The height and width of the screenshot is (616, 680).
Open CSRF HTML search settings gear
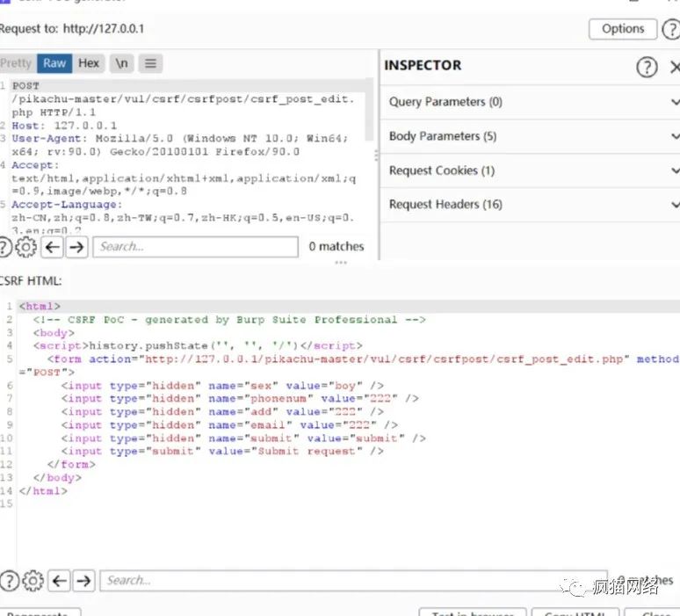[x=33, y=581]
